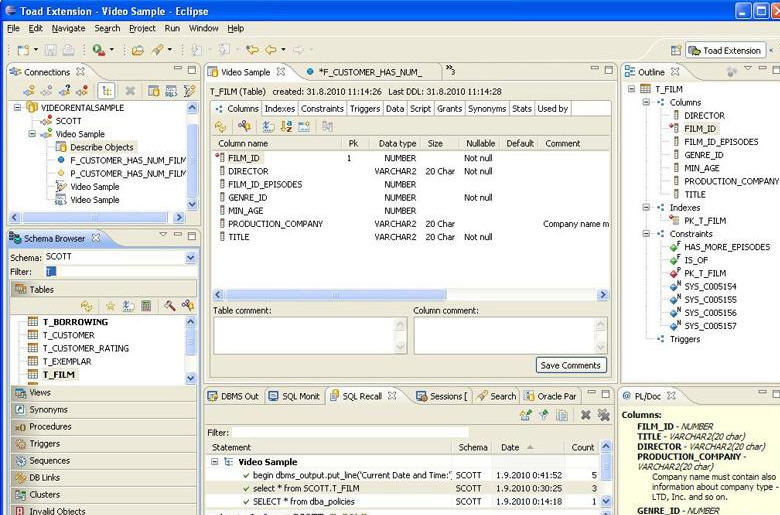
Task: Click the SQL Recall Filter field
Action: tap(350, 432)
